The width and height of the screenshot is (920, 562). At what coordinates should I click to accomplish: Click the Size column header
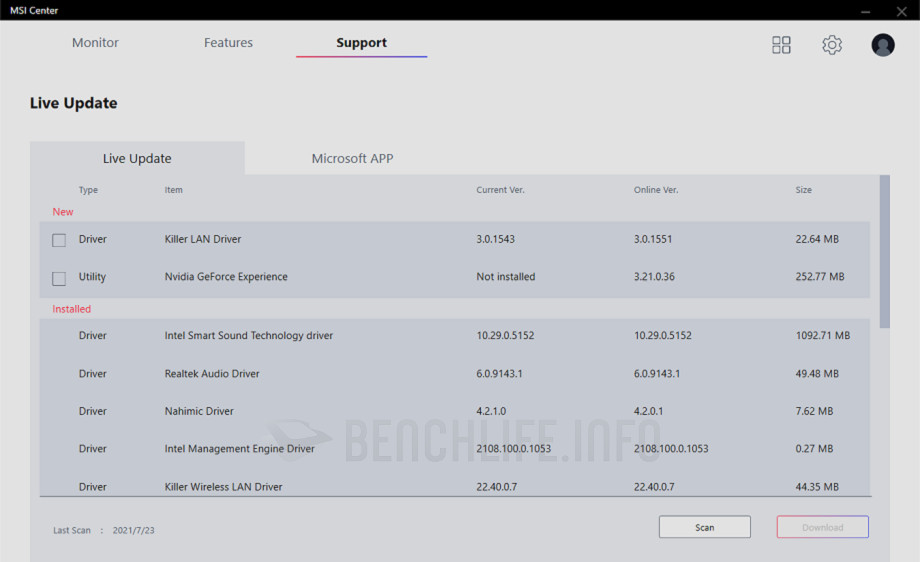pos(804,189)
